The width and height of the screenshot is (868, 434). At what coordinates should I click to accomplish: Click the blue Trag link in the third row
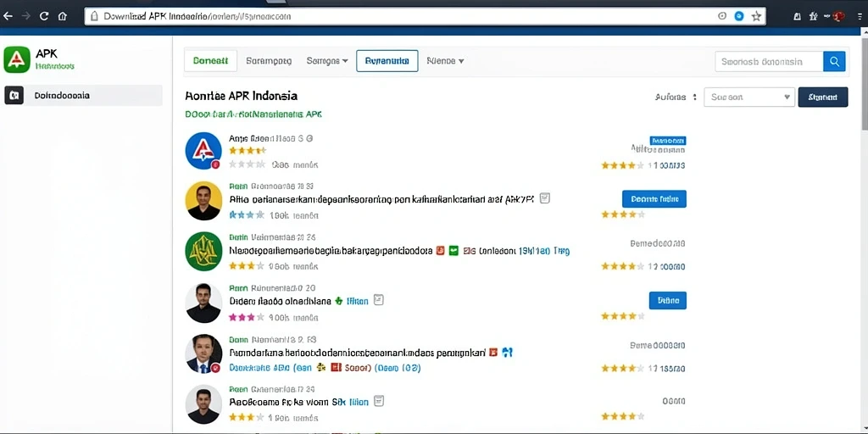[x=561, y=251]
